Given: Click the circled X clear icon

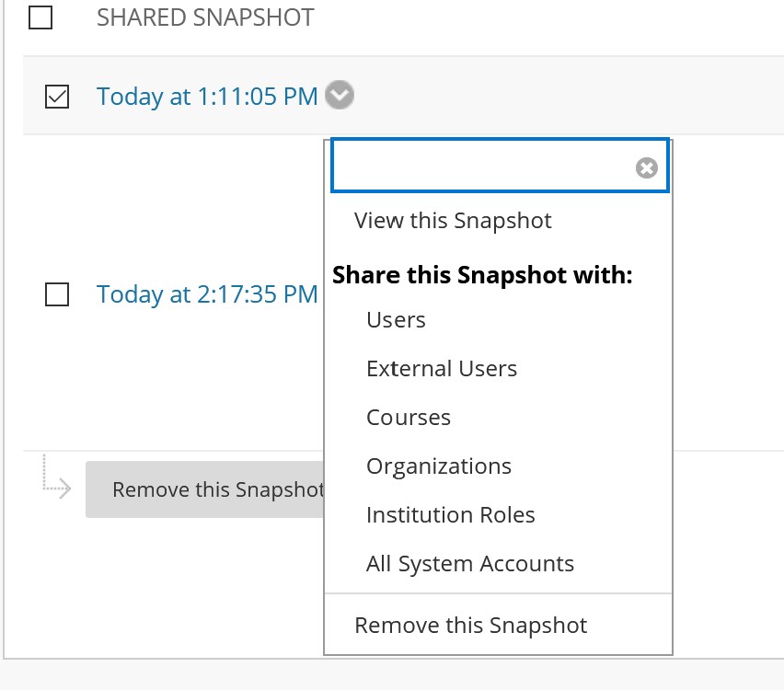Looking at the screenshot, I should pos(644,166).
